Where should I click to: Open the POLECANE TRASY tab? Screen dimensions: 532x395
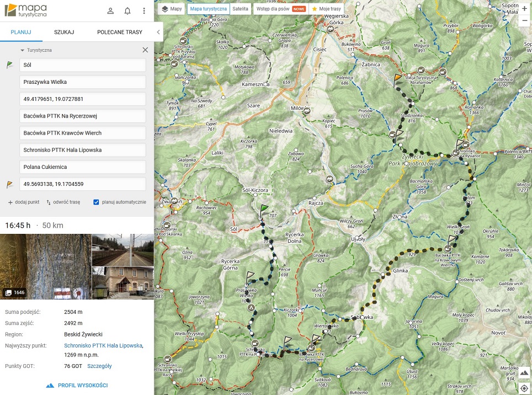[x=120, y=32]
